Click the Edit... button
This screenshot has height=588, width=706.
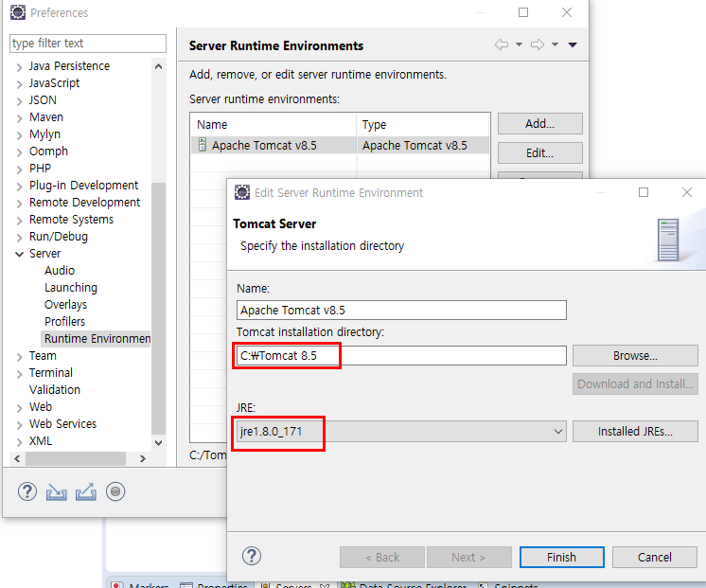[539, 152]
